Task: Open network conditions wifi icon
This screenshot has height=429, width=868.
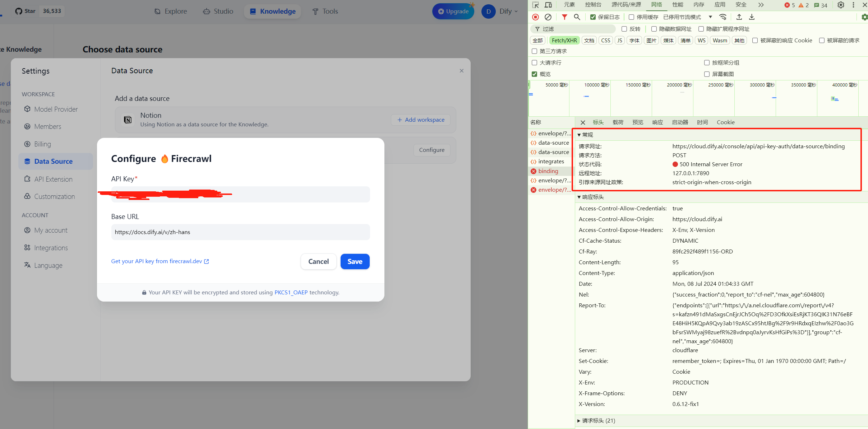Action: coord(723,17)
